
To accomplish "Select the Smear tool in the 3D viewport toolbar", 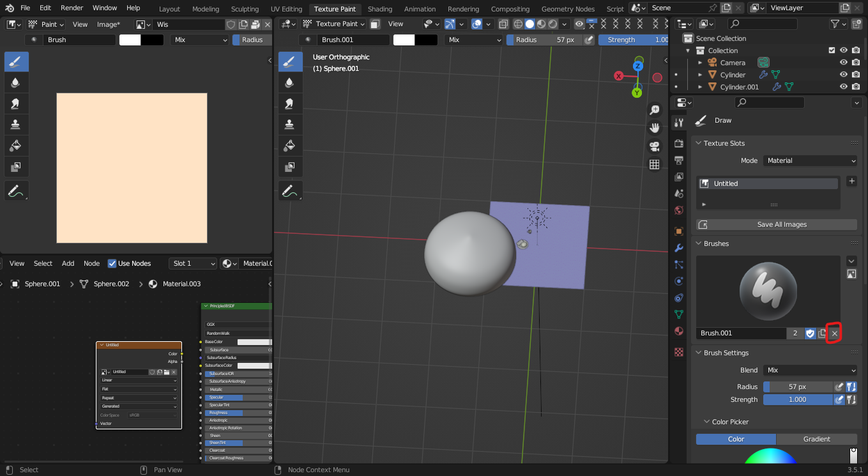I will [x=289, y=104].
